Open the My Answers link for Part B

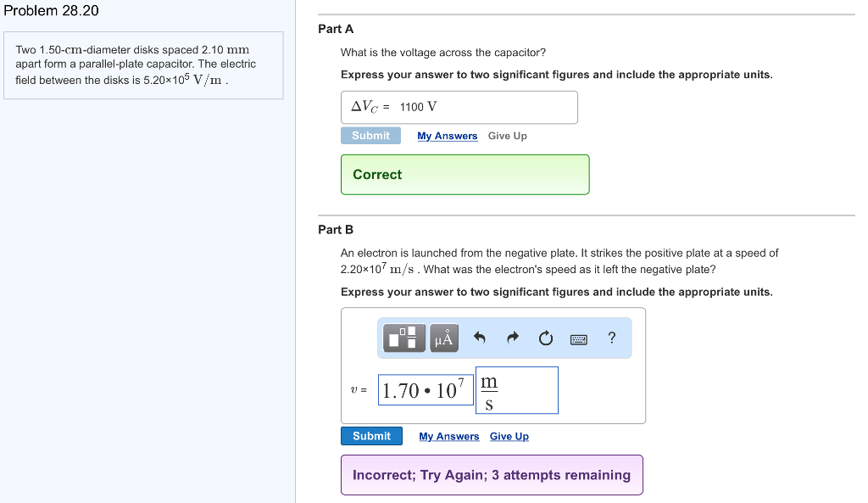[x=448, y=436]
